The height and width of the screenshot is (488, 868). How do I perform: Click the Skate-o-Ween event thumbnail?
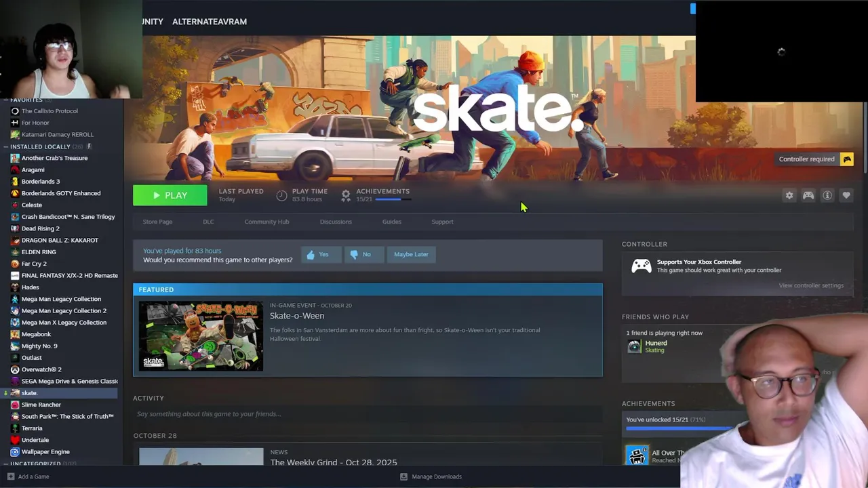(201, 336)
